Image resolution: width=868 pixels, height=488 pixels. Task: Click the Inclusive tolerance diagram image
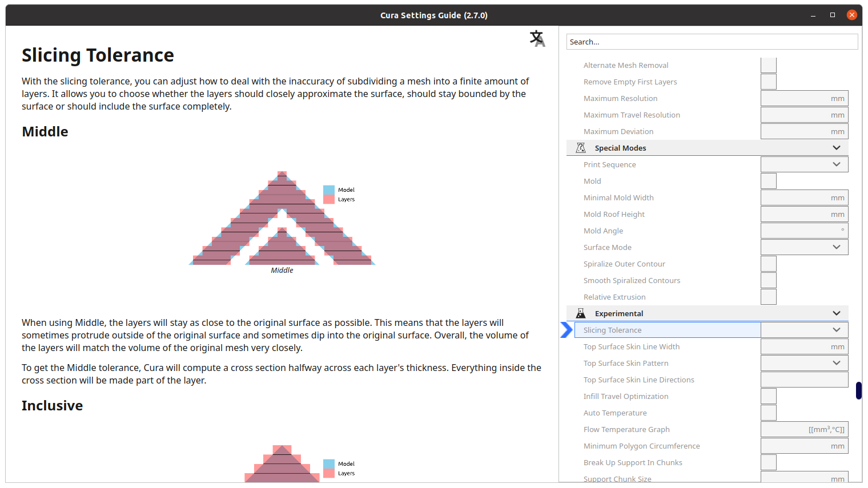pyautogui.click(x=299, y=463)
